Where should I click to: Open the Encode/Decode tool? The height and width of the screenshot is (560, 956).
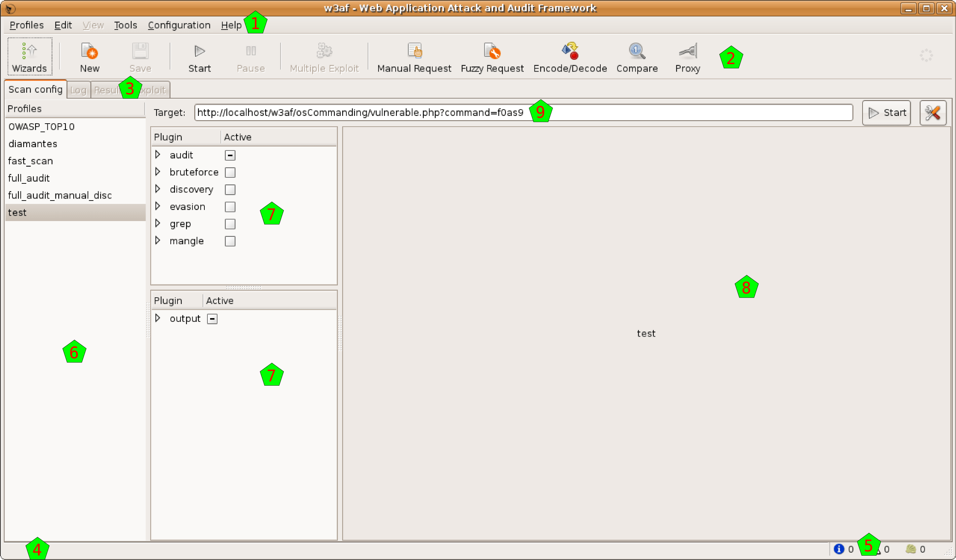point(570,56)
